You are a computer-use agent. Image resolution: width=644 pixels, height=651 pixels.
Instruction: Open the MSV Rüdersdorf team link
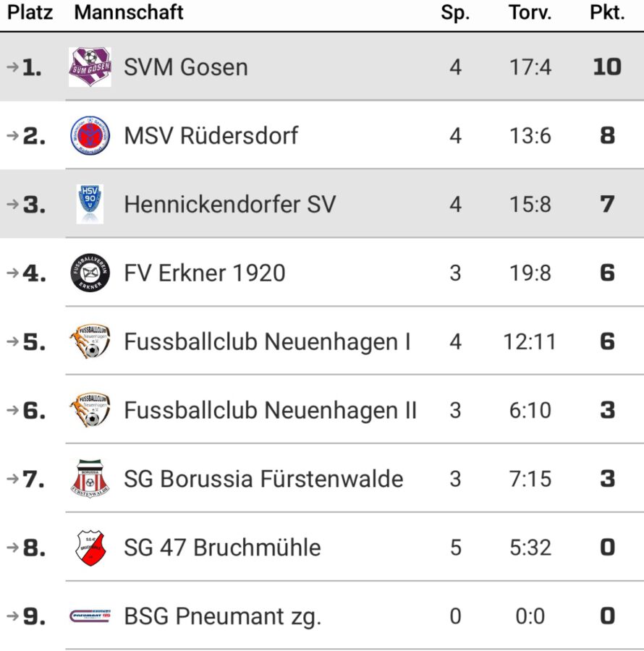click(211, 135)
